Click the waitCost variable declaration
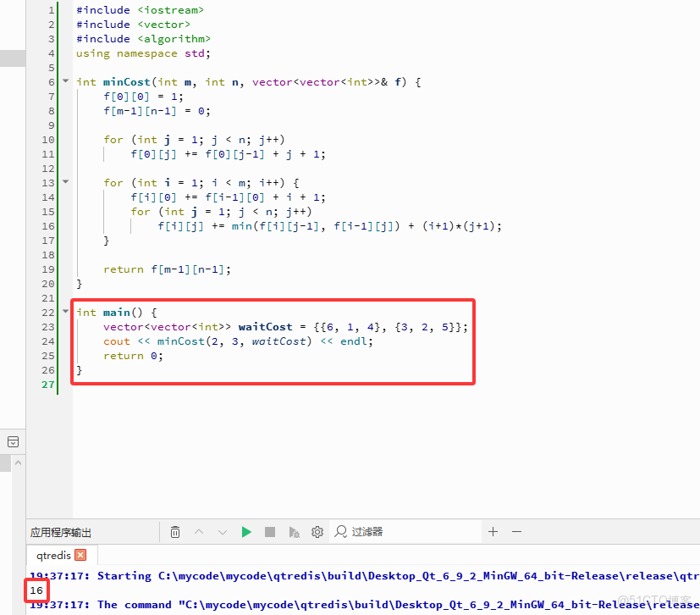Screen dimensions: 700x615 (265, 327)
